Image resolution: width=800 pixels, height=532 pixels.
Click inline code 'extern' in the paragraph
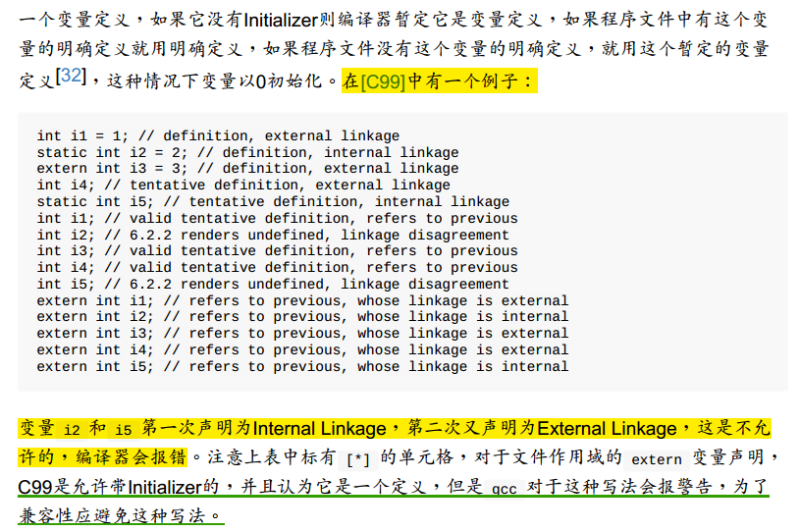pyautogui.click(x=657, y=459)
